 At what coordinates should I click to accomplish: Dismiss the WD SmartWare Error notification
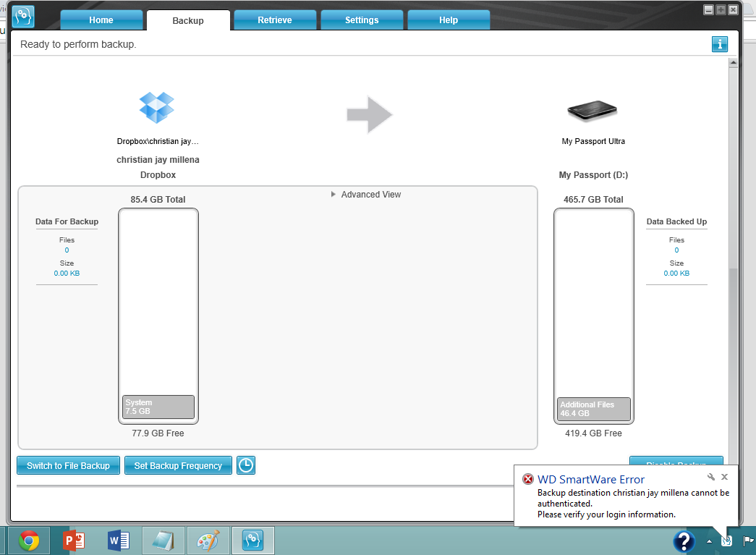click(x=724, y=477)
